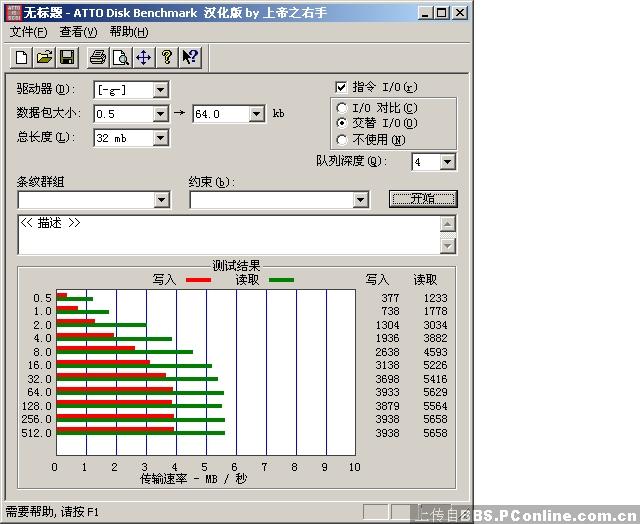Image resolution: width=640 pixels, height=524 pixels.
Task: Click the ATTO app icon in title bar
Action: point(13,13)
